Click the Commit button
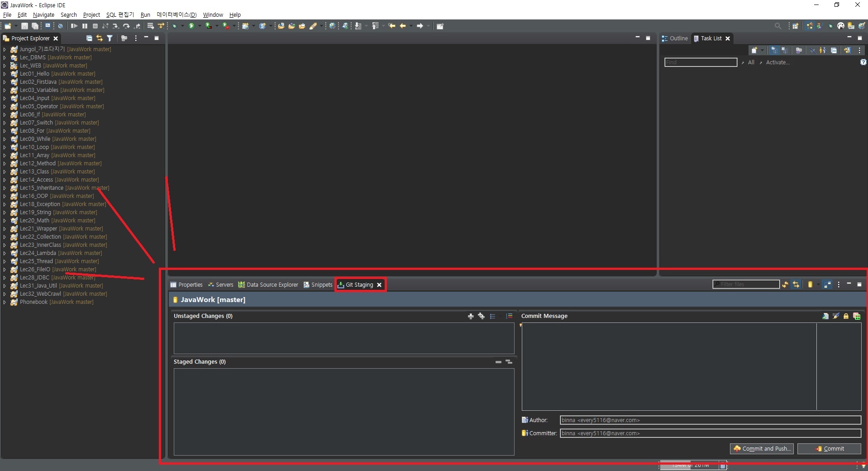 (x=829, y=449)
